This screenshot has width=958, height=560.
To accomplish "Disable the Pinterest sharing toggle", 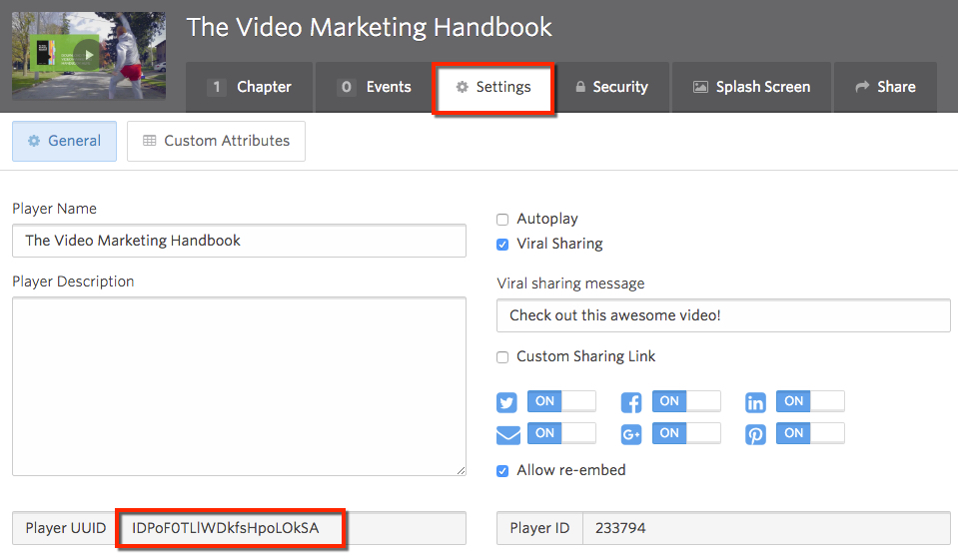I will [809, 433].
